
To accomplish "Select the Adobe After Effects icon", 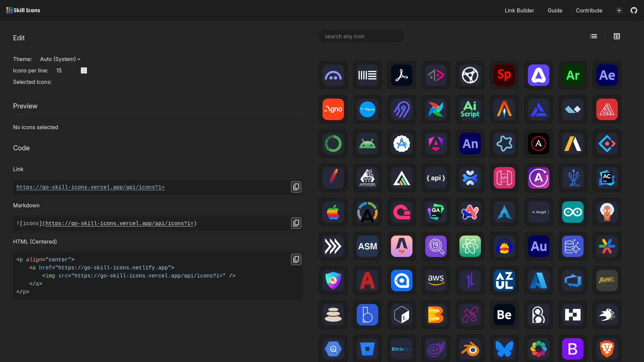I will coord(607,75).
